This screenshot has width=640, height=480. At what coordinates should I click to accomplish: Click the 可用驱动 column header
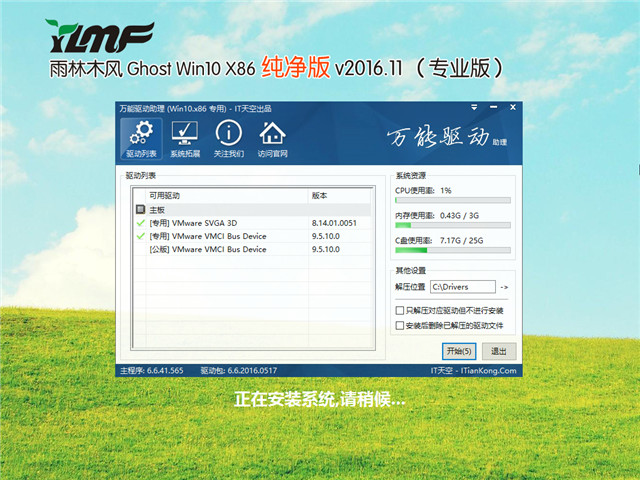220,196
